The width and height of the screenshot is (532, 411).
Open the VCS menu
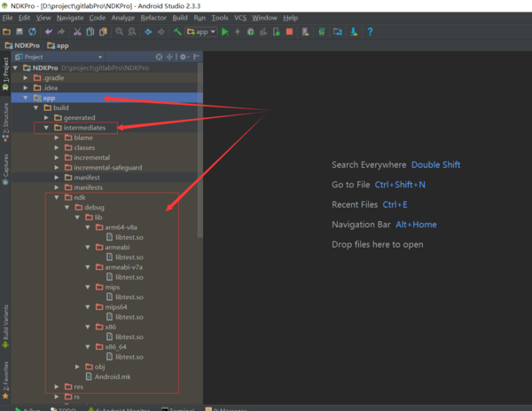pos(240,18)
